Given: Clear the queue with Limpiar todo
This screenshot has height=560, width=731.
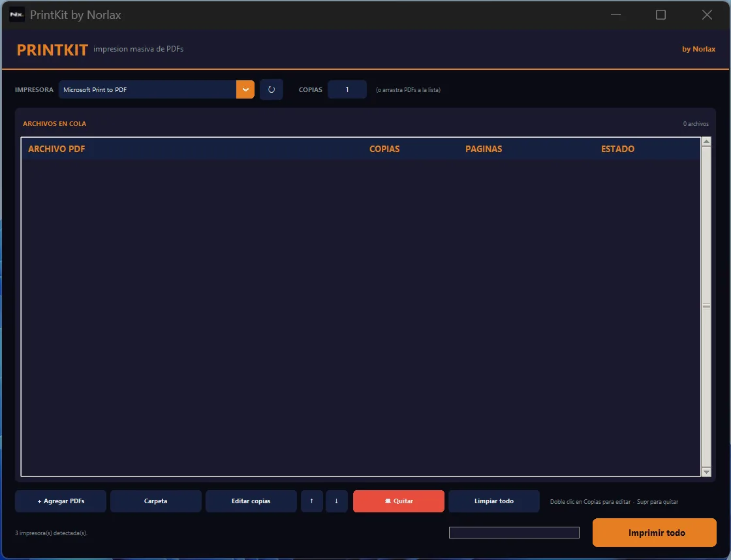Looking at the screenshot, I should coord(493,501).
